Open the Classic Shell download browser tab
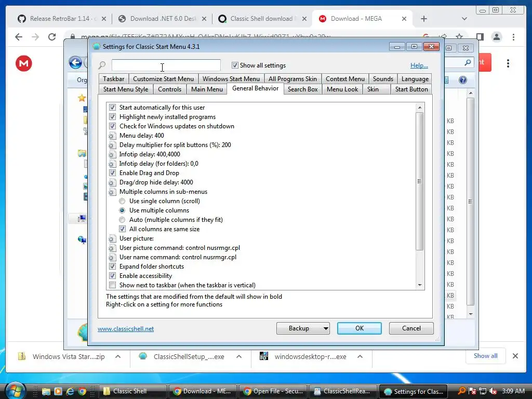The image size is (532, 399). click(262, 19)
